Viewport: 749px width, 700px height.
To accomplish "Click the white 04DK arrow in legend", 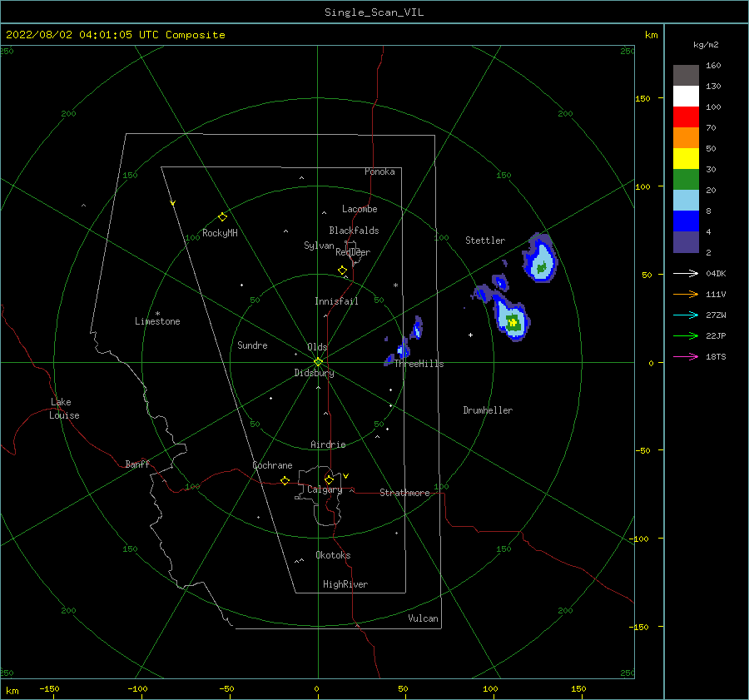I will click(686, 273).
